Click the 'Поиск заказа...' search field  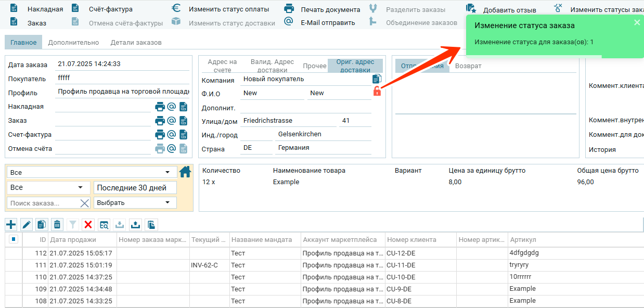43,203
